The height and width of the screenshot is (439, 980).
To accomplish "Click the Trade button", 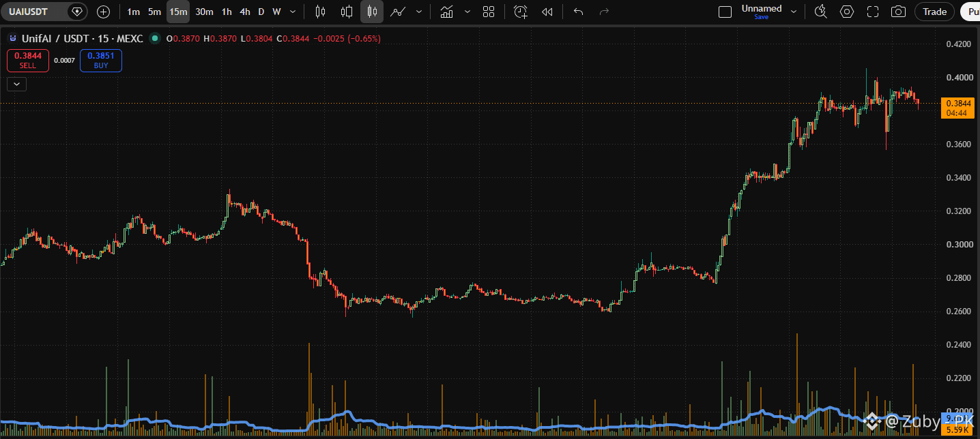I will click(x=934, y=12).
